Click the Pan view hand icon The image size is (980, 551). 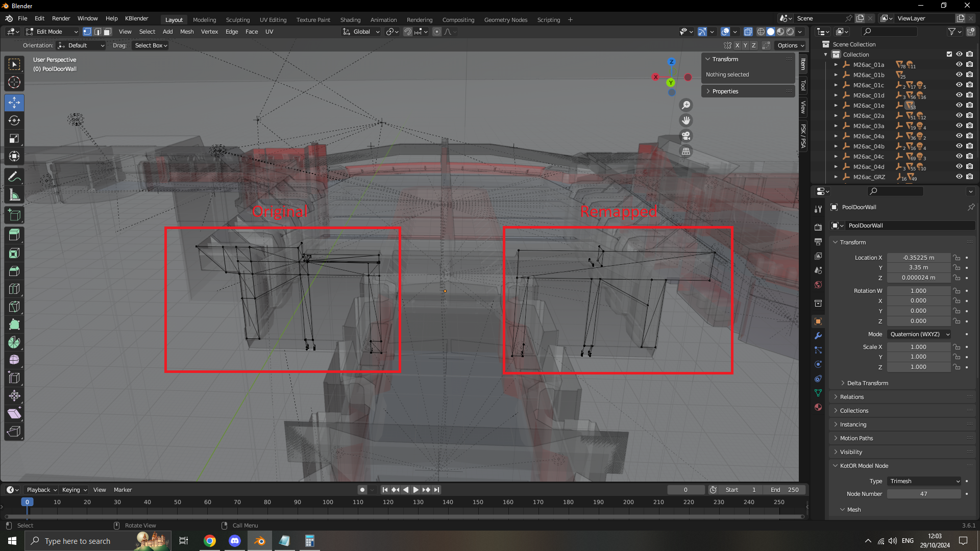pos(686,120)
